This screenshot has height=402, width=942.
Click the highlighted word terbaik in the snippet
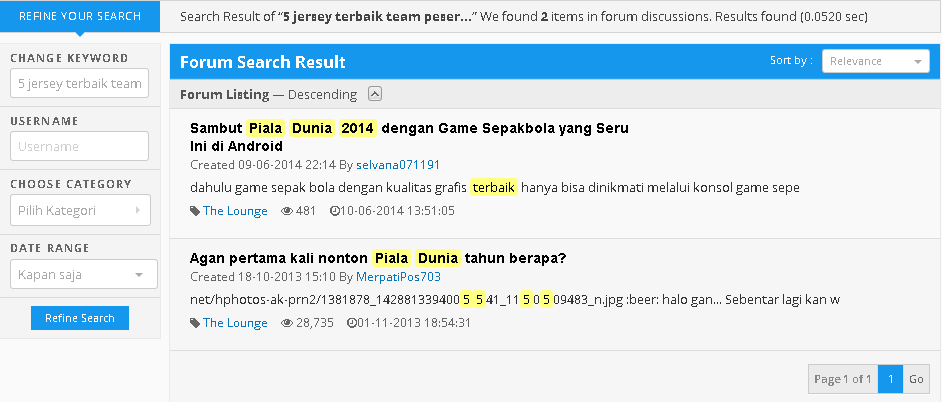coord(494,187)
